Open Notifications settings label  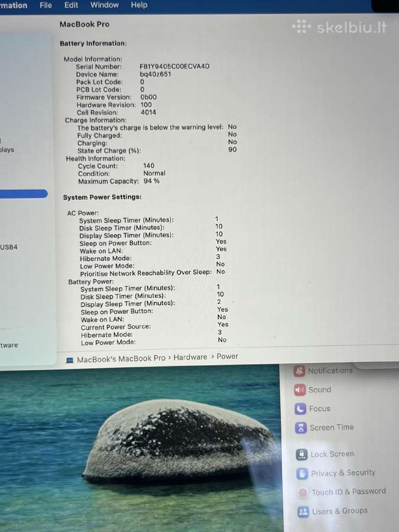pos(330,371)
